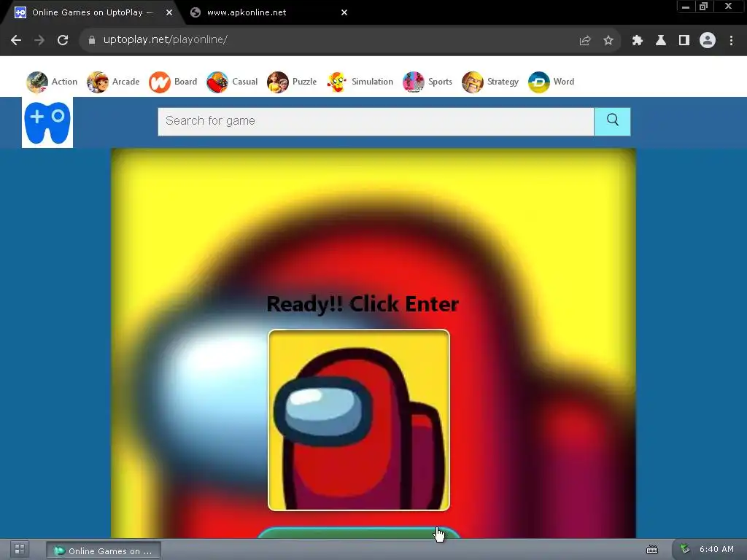Click the uptoplay.net address bar URL
The height and width of the screenshot is (560, 747).
click(x=166, y=39)
